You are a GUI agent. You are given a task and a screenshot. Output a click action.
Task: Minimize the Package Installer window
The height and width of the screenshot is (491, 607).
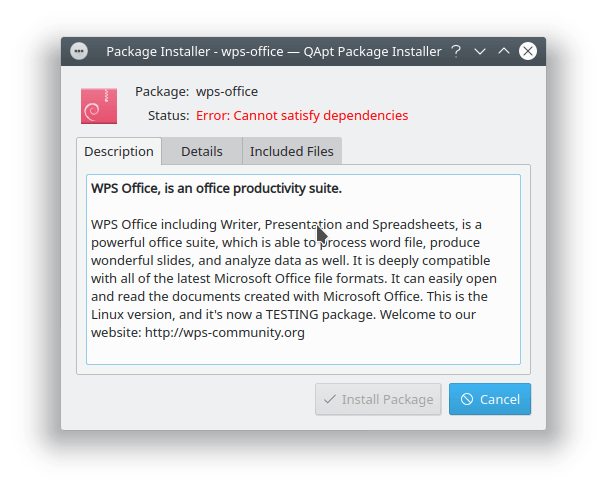(480, 51)
